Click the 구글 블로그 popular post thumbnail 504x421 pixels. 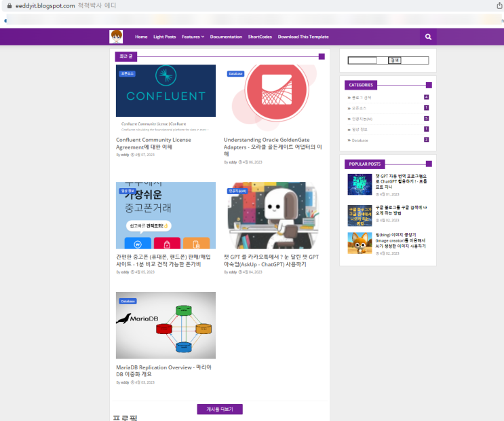(x=360, y=216)
